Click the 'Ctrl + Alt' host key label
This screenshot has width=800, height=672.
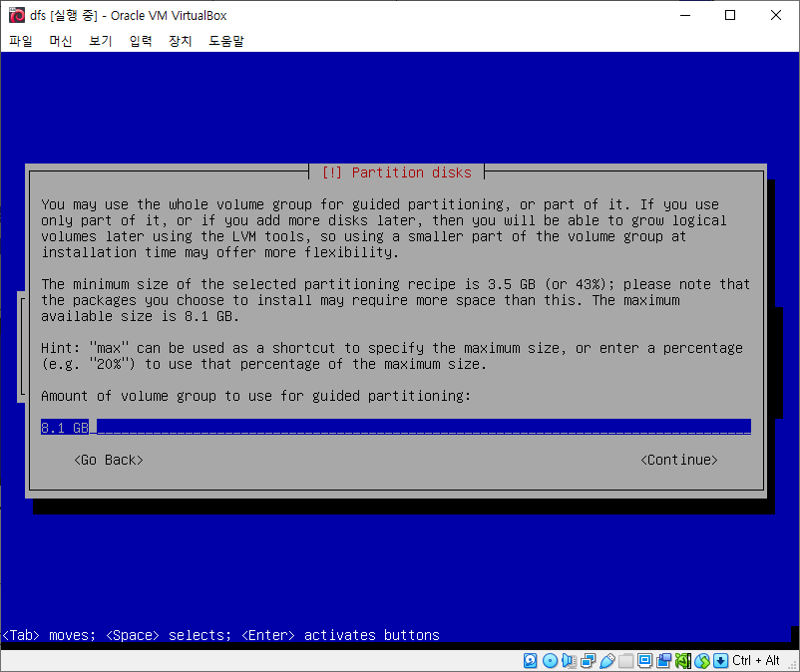pos(756,661)
